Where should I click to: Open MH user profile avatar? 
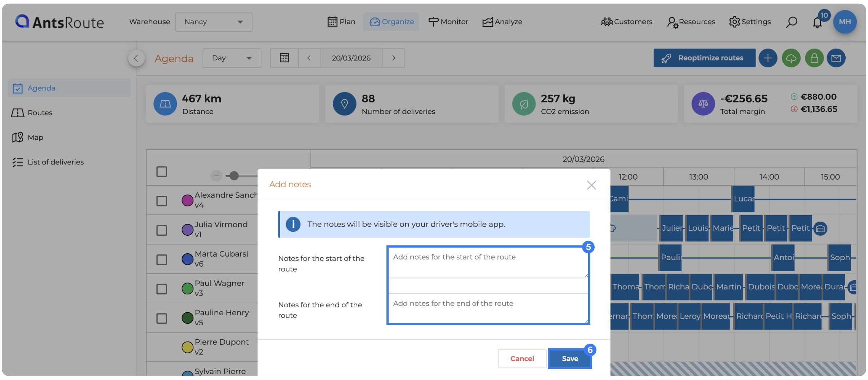coord(845,22)
